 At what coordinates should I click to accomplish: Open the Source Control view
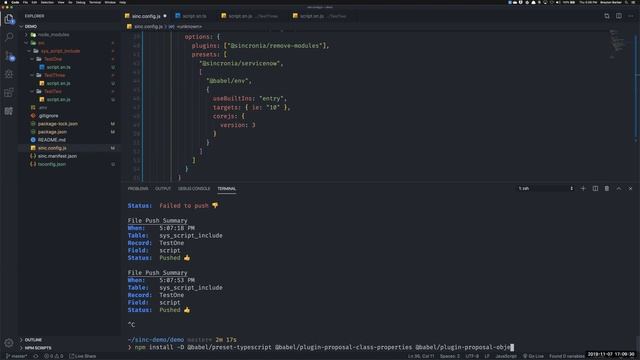(9, 56)
